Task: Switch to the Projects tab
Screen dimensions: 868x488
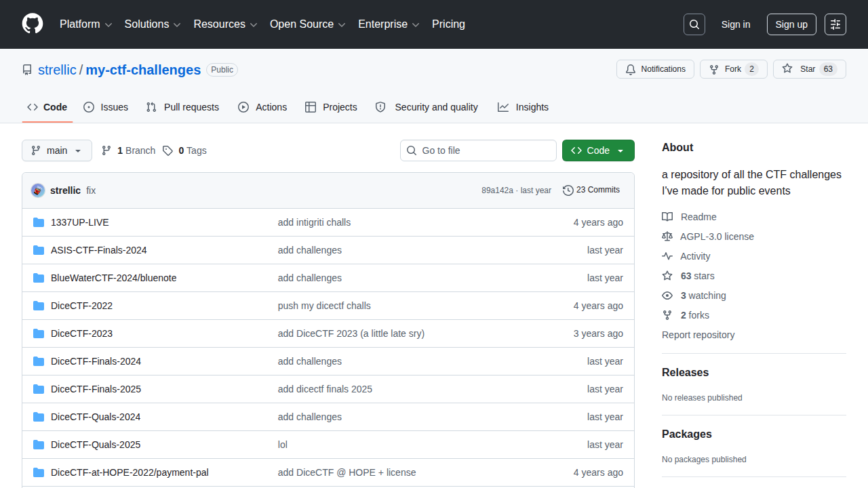Action: pyautogui.click(x=331, y=107)
